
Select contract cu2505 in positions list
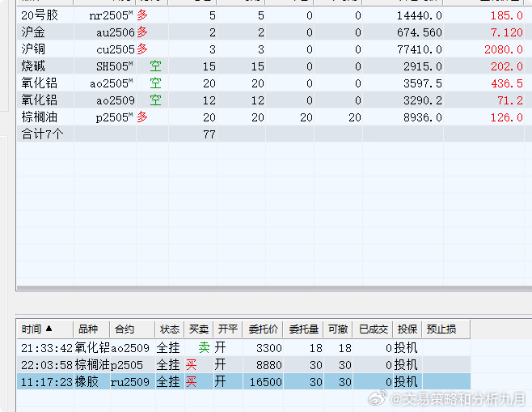pyautogui.click(x=116, y=49)
